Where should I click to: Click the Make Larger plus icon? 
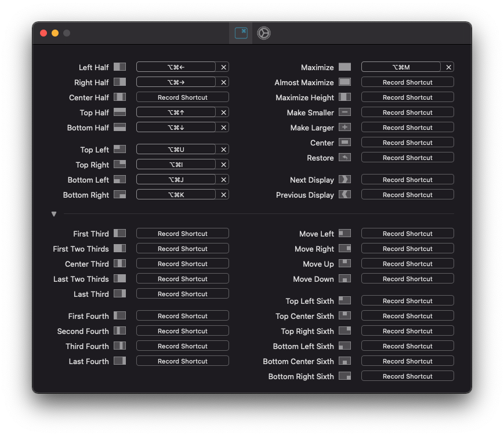coord(345,128)
